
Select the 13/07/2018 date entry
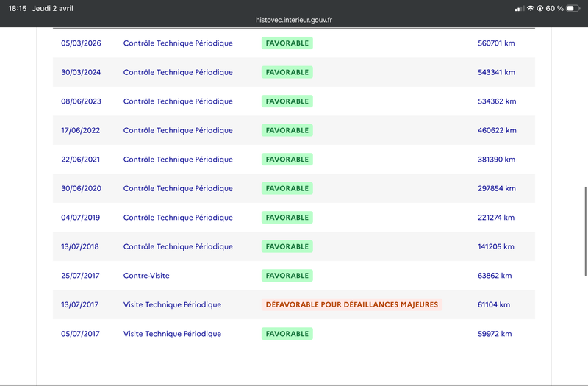[81, 246]
